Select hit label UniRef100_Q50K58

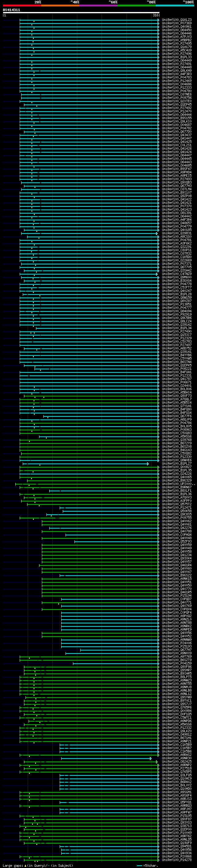tap(177, 511)
